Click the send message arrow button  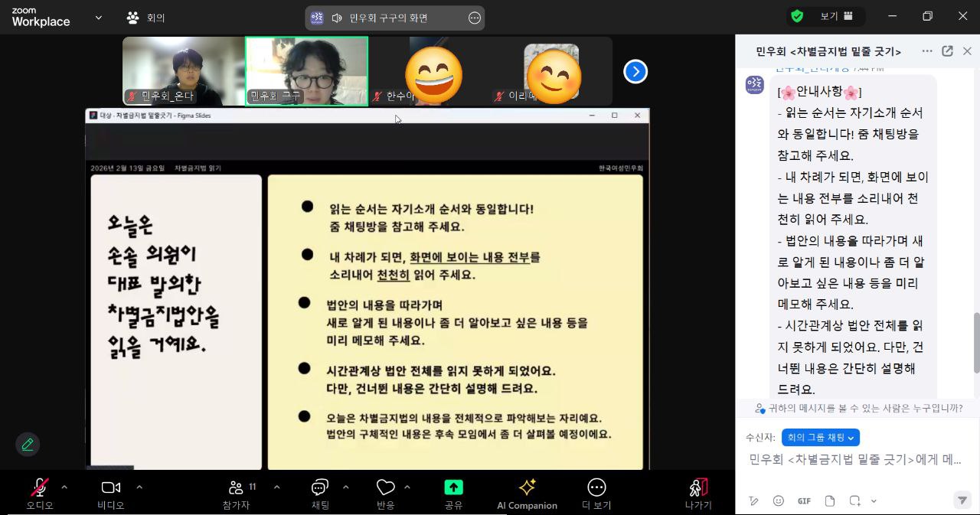[x=962, y=500]
